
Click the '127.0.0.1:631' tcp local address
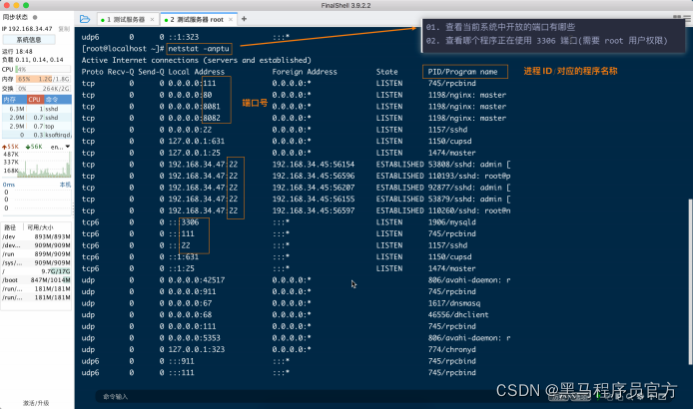coord(196,141)
